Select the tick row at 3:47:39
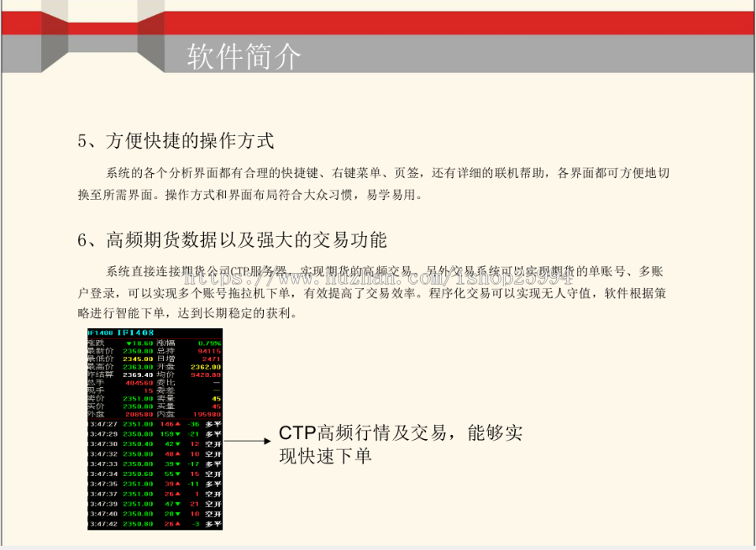 click(x=155, y=504)
